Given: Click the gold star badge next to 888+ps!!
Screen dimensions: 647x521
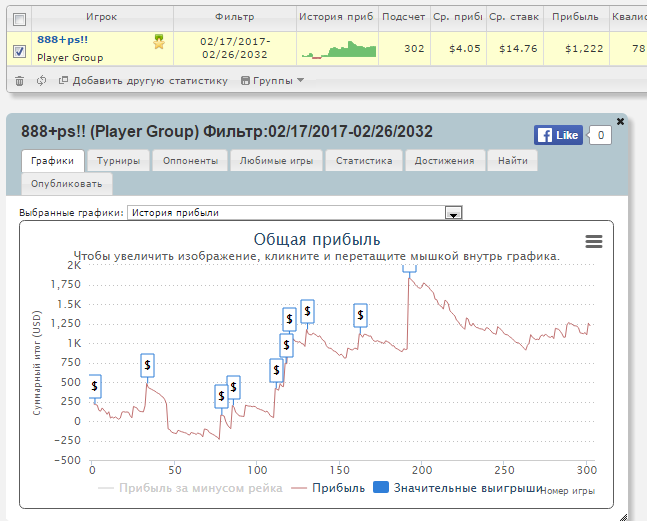Looking at the screenshot, I should click(x=159, y=42).
